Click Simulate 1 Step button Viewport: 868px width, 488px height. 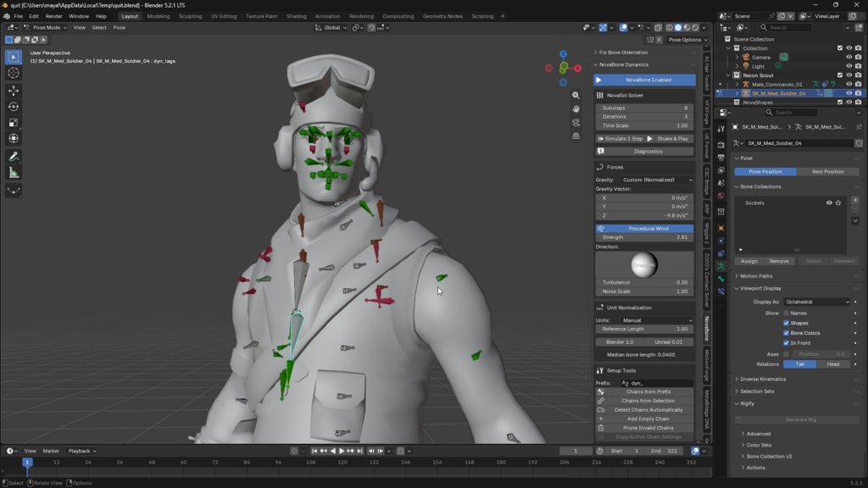tap(620, 139)
